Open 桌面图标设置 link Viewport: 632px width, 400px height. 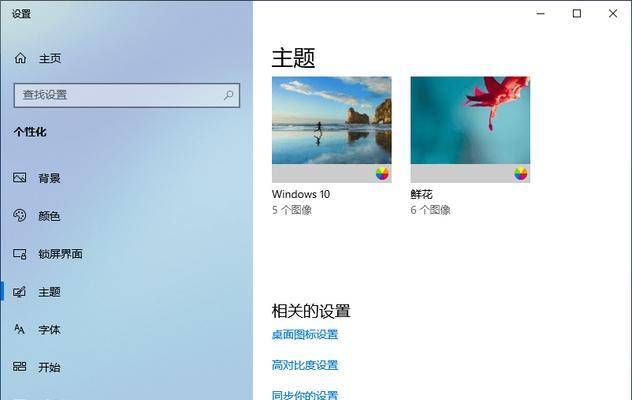tap(305, 334)
